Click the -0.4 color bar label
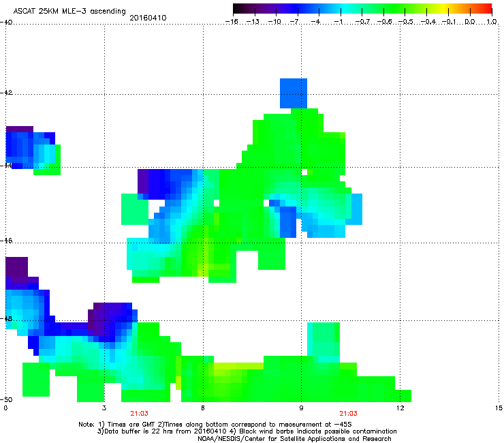 (x=428, y=22)
